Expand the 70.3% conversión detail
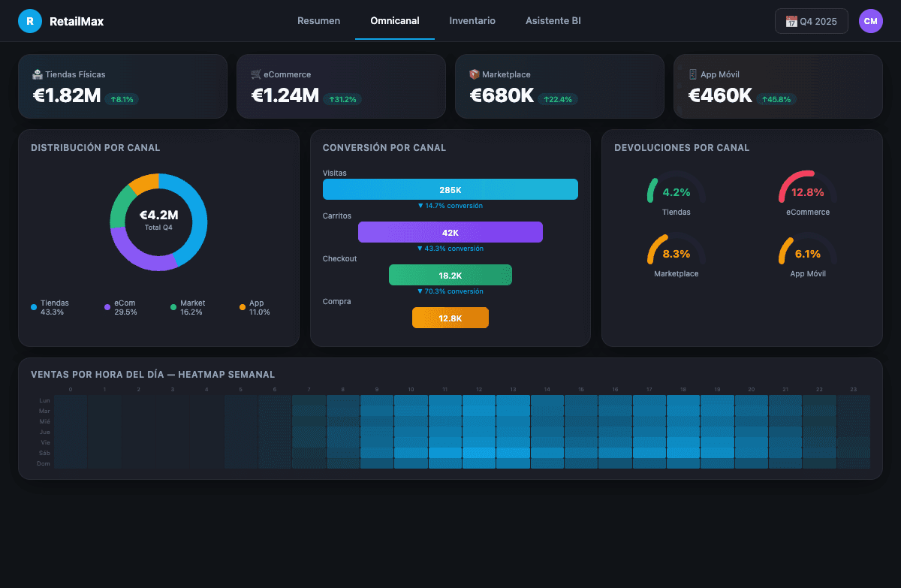Screen dimensions: 901x588 (x=450, y=291)
